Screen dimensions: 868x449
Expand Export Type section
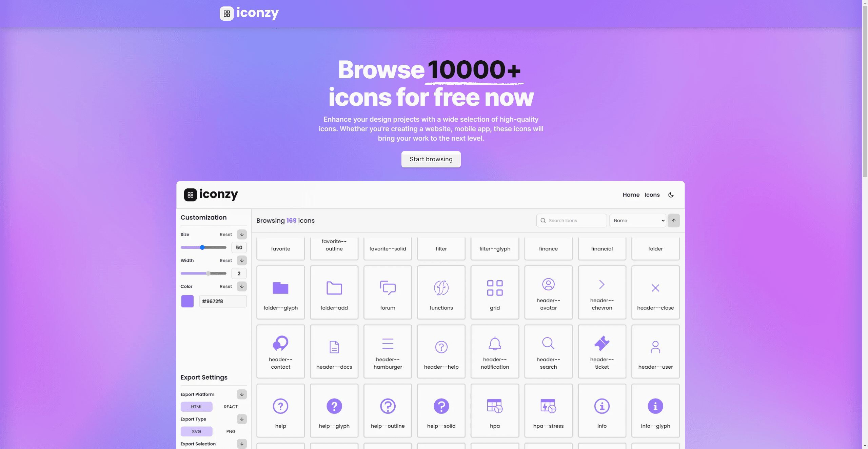pos(242,419)
